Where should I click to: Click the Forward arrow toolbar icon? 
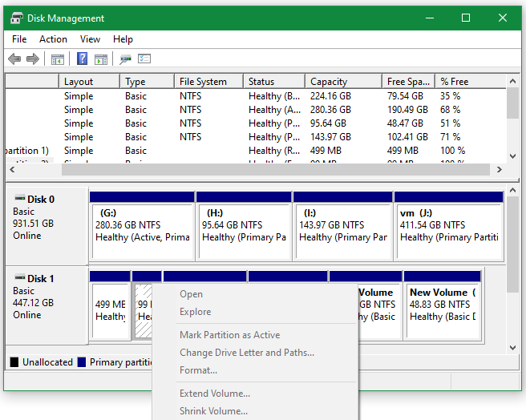(x=33, y=59)
